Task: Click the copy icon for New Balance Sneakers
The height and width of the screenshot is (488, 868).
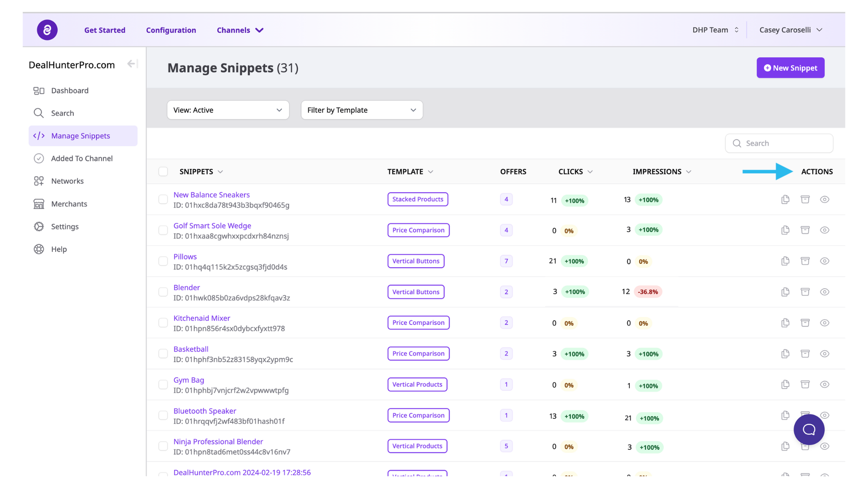Action: 785,200
